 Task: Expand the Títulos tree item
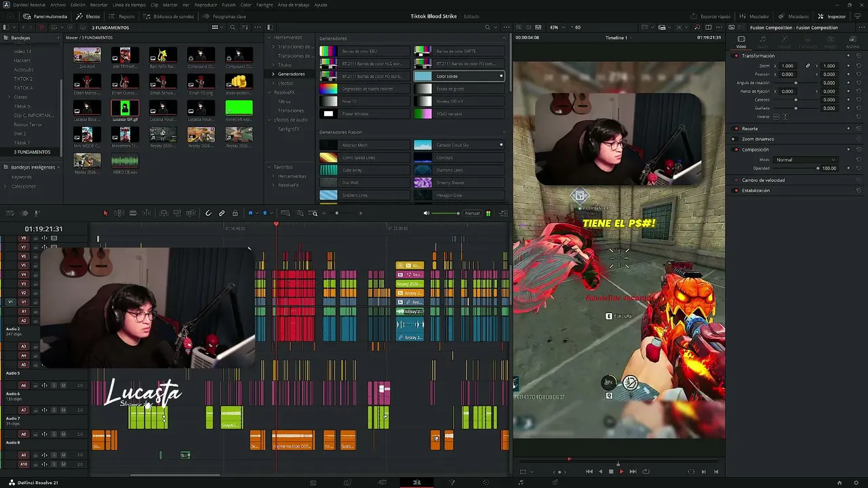273,65
